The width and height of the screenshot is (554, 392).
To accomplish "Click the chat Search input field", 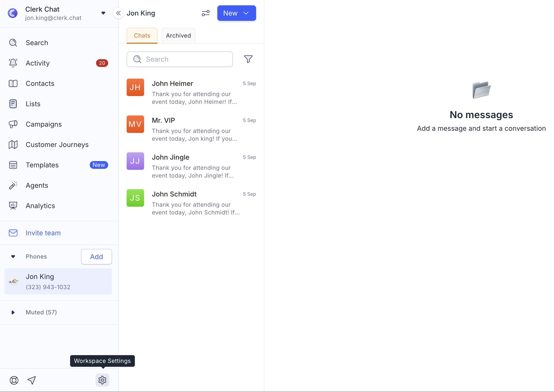I will [184, 59].
